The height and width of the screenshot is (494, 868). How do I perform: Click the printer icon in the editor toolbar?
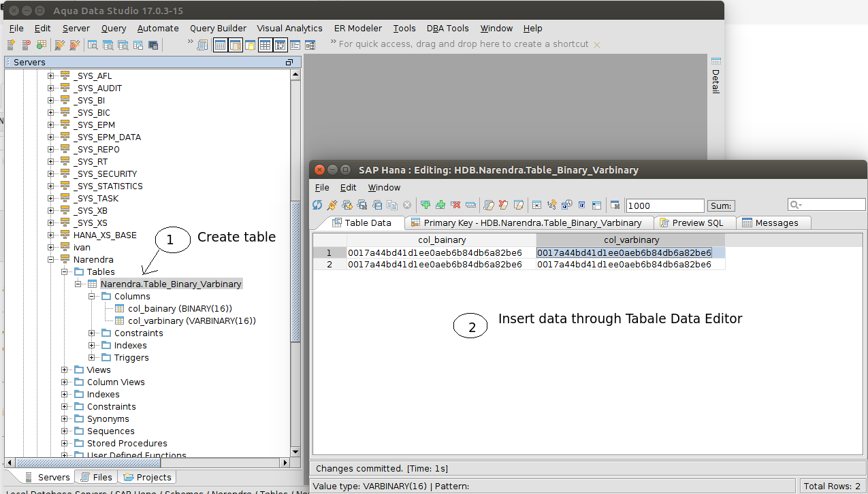point(376,205)
